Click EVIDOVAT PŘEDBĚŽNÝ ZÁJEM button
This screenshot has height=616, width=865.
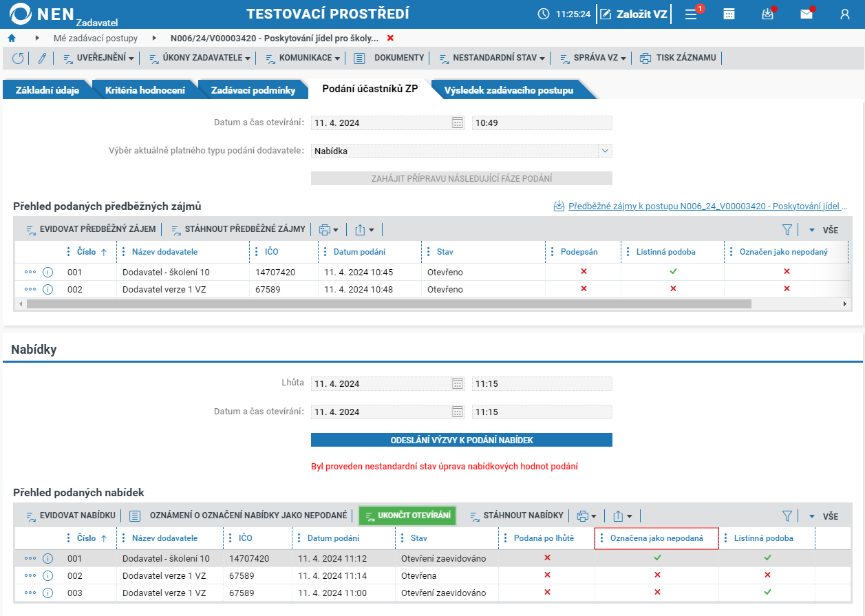(91, 230)
